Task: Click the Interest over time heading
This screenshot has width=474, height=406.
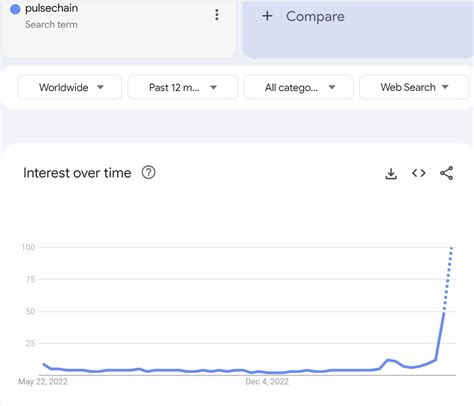Action: tap(77, 173)
